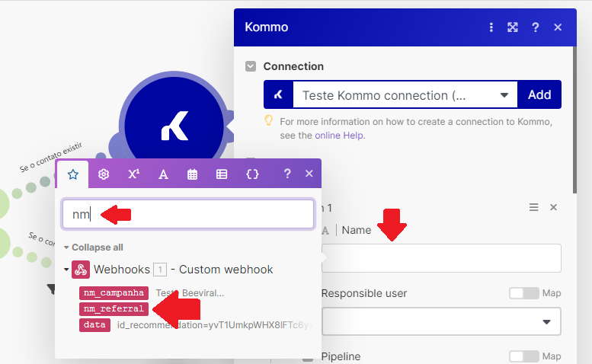This screenshot has width=592, height=364.
Task: Open the online Help link
Action: [x=339, y=136]
